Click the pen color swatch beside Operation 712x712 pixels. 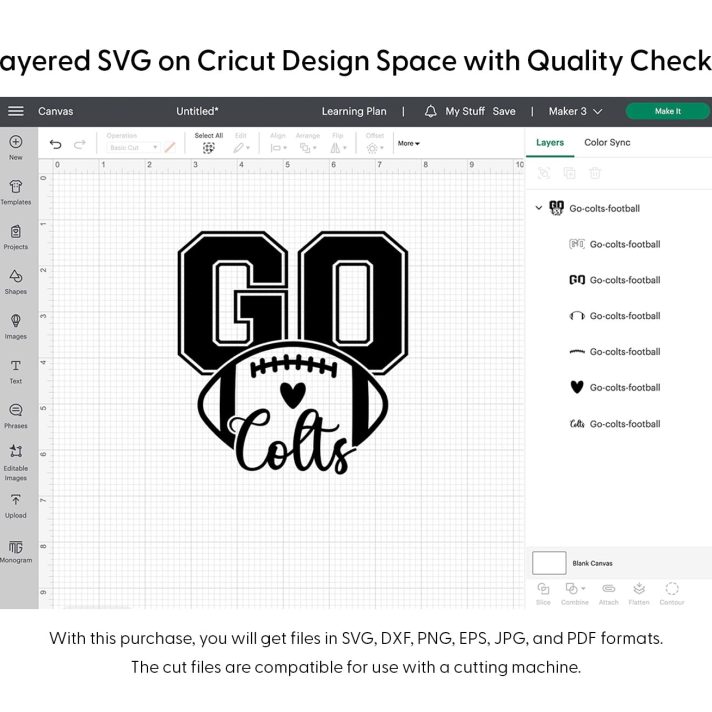[170, 148]
